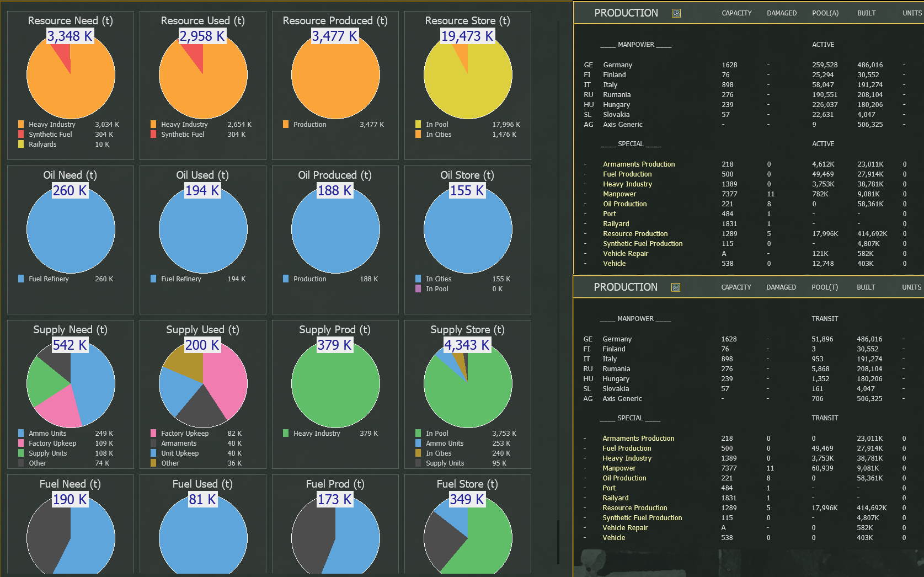Screen dimensions: 924x577
Task: Click the 542 K Supply Need total
Action: (x=70, y=345)
